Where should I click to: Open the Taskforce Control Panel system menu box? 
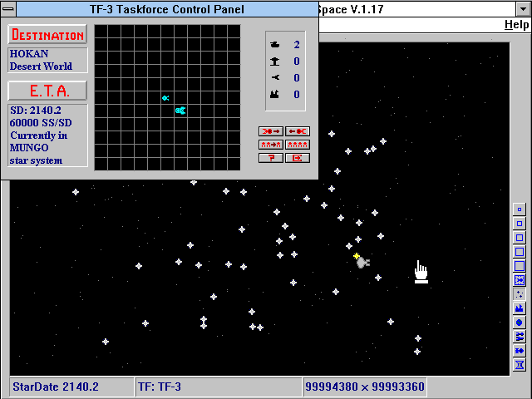point(8,9)
